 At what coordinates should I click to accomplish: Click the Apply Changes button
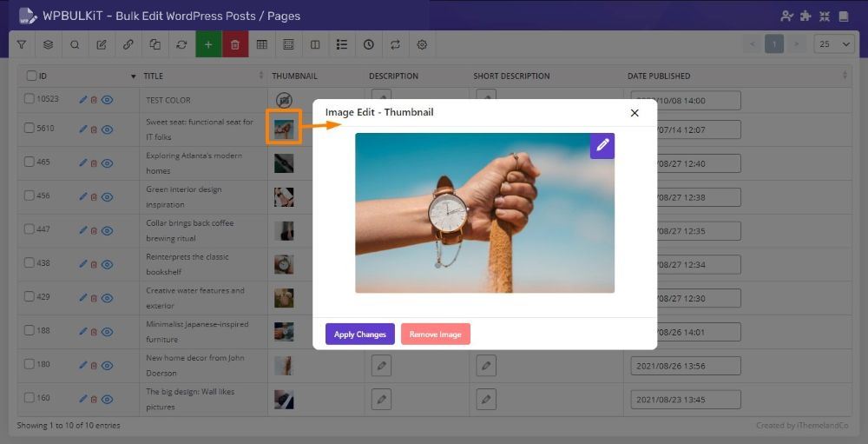(x=359, y=335)
